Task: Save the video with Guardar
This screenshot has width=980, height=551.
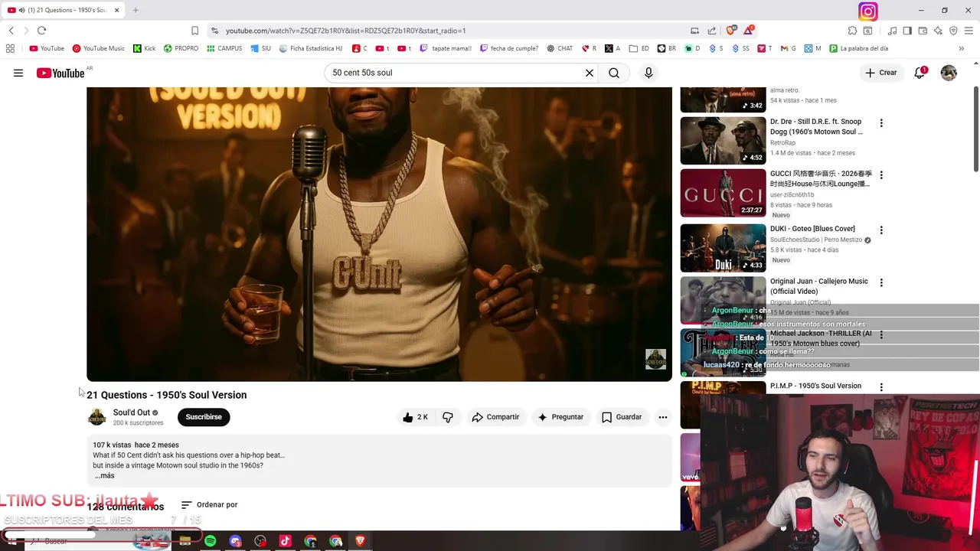Action: 622,417
